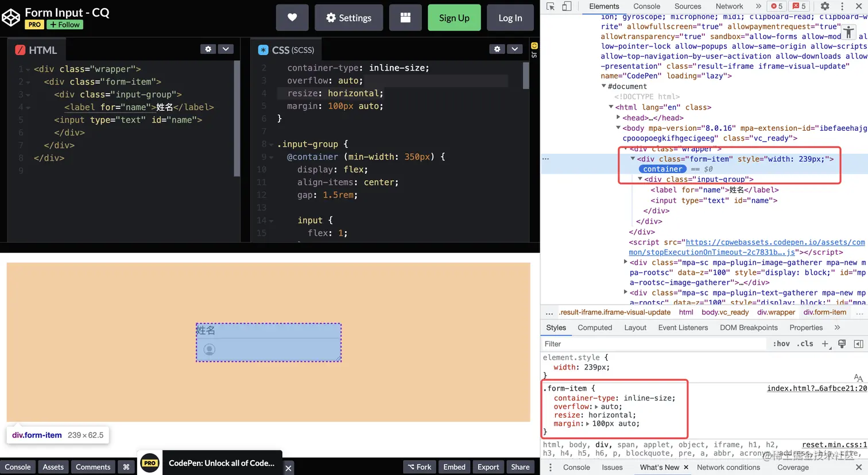Click the keyboard shortcuts command icon

126,467
